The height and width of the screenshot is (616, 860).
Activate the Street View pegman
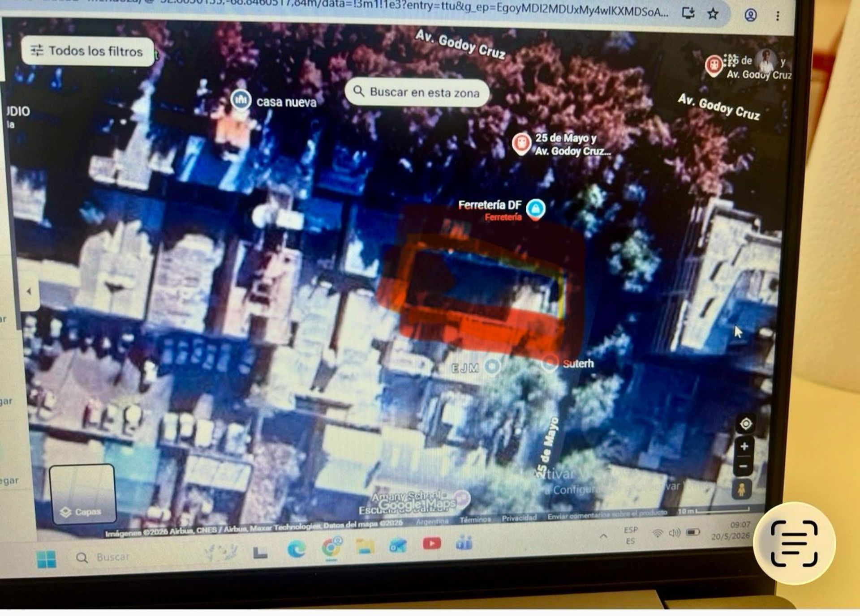[x=741, y=489]
